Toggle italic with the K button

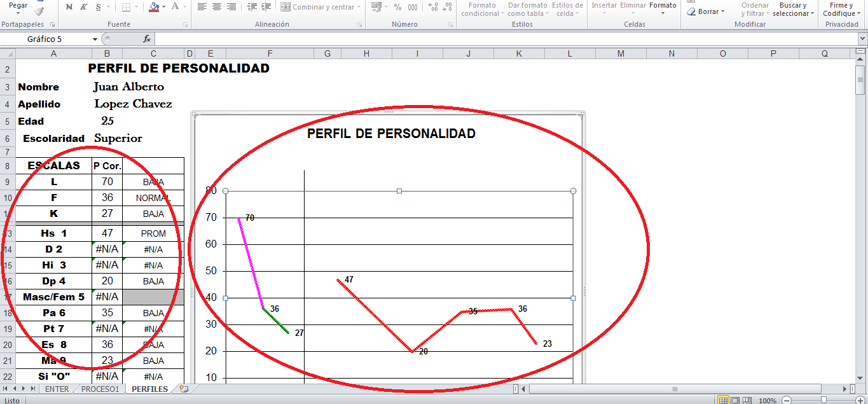tap(84, 6)
